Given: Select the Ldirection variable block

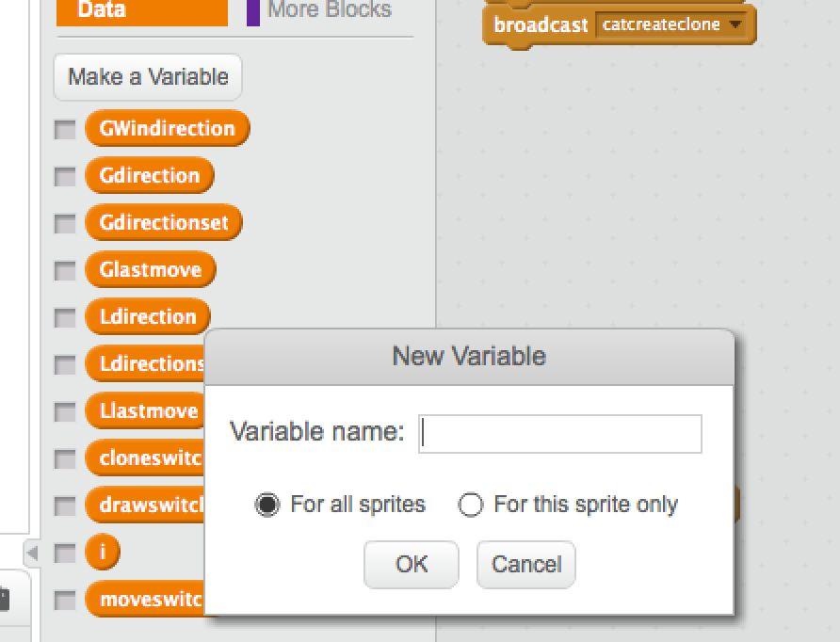Looking at the screenshot, I should point(148,316).
